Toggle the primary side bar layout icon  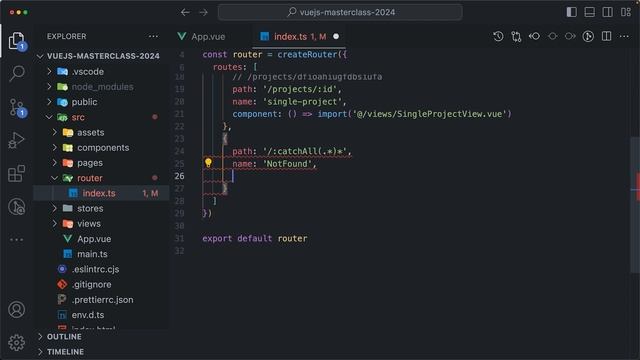coord(571,12)
